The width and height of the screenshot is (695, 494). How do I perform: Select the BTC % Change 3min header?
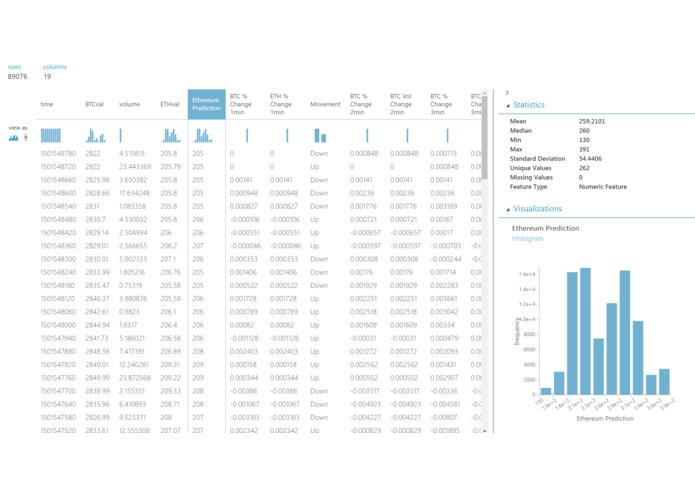pos(441,104)
